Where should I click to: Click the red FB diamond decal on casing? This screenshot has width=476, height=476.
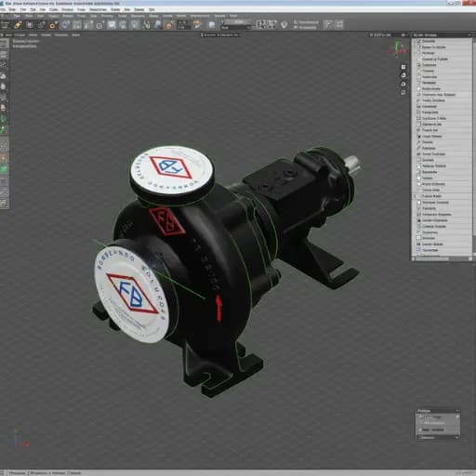point(166,221)
